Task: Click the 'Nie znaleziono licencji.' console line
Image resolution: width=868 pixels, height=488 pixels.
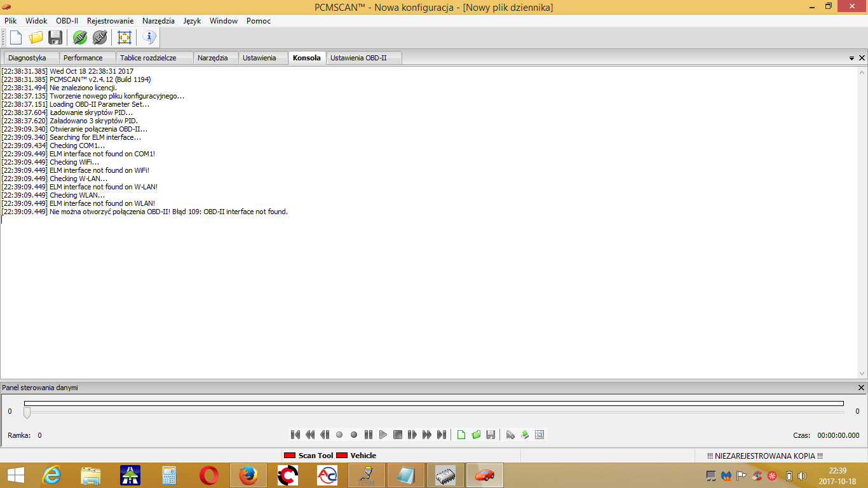Action: [x=59, y=88]
